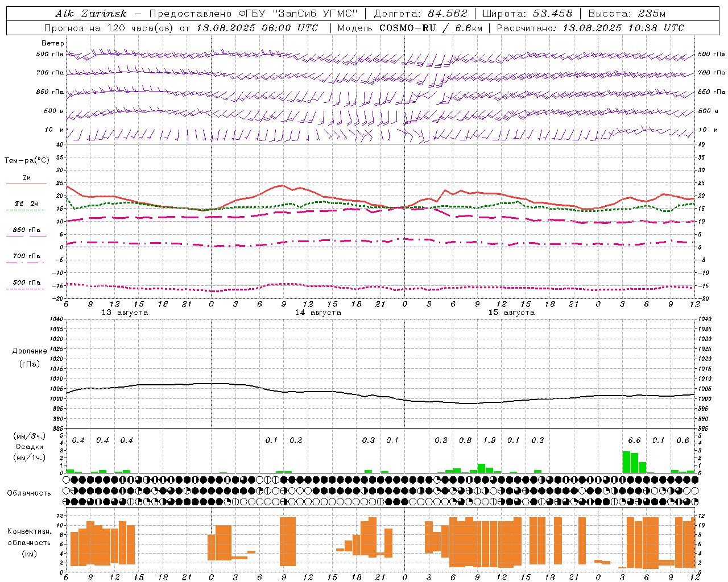
Task: Click the 'Облачность' cloud cover label
Action: click(x=29, y=493)
